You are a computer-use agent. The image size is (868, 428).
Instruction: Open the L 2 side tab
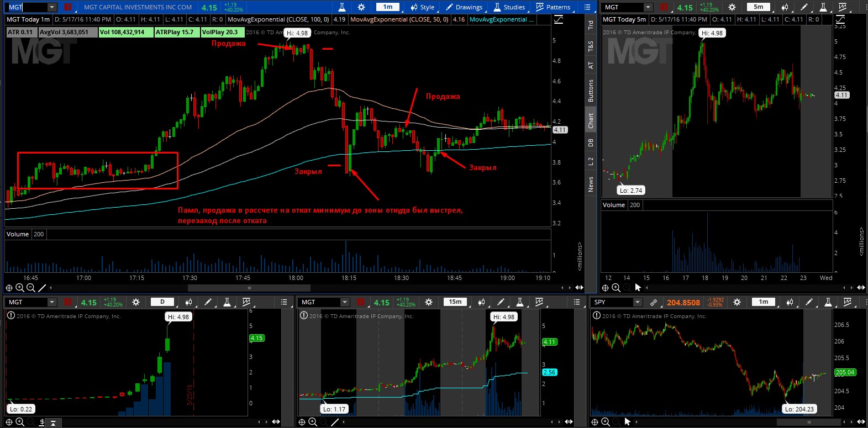pos(591,161)
